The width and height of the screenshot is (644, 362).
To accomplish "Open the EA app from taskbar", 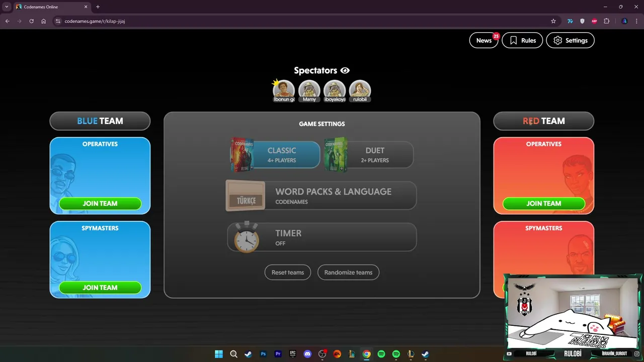I will 337,354.
